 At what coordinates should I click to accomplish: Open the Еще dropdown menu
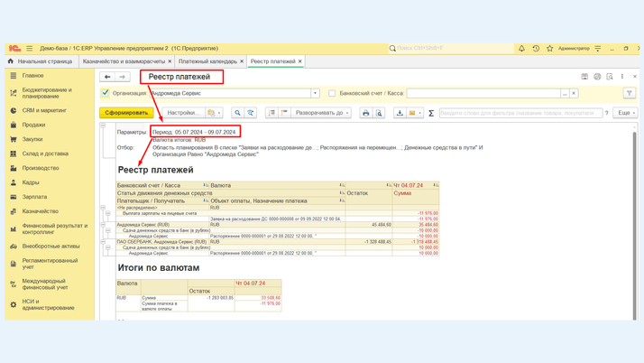point(626,113)
